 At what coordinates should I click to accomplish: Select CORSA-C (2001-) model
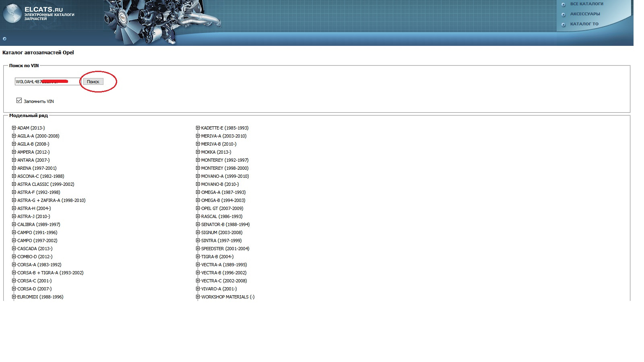(x=35, y=281)
